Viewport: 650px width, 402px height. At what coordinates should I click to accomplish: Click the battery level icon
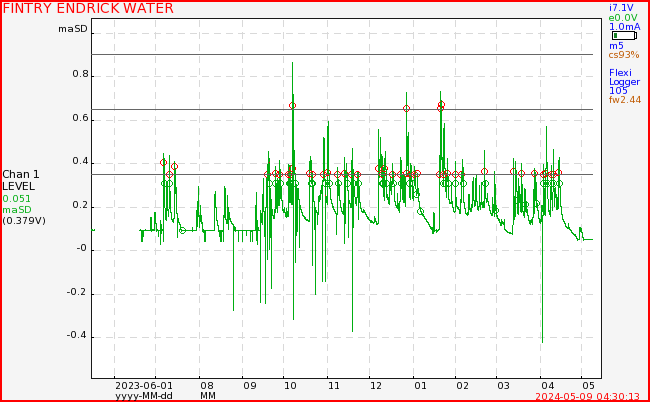tap(624, 36)
